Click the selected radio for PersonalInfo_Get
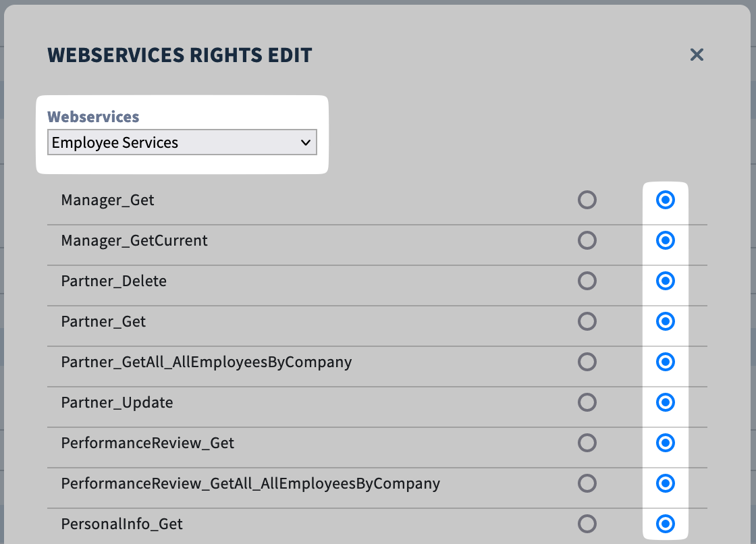This screenshot has height=544, width=756. click(x=666, y=524)
